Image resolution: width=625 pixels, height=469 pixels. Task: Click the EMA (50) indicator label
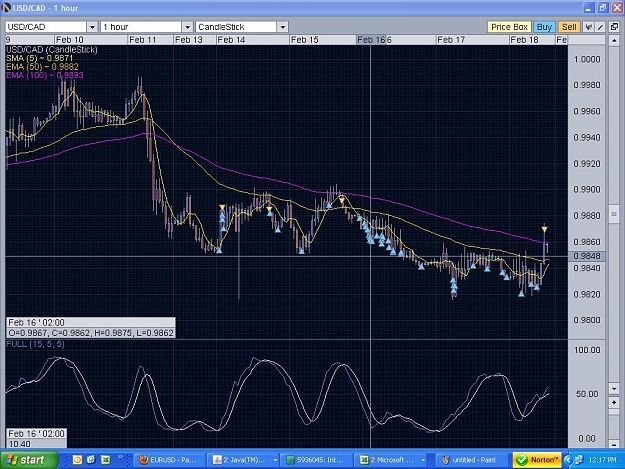coord(42,67)
